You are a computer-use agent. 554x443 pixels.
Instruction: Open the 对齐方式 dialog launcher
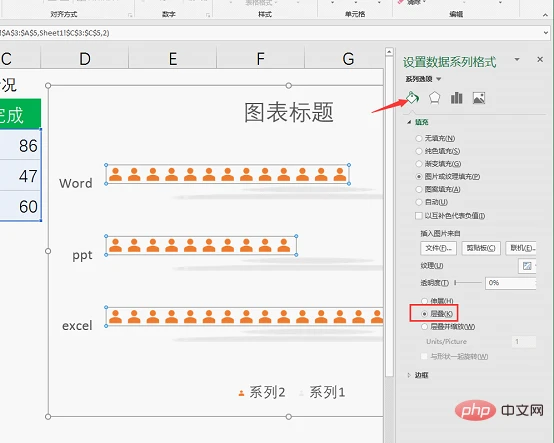tap(130, 15)
